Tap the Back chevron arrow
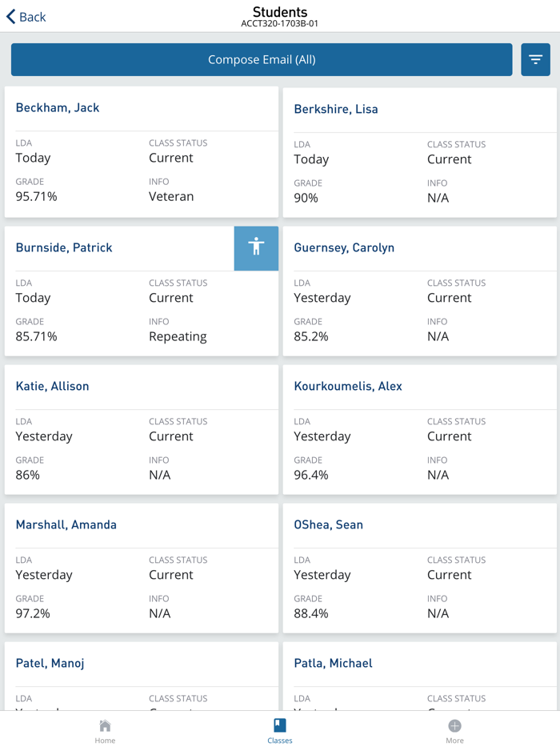The width and height of the screenshot is (560, 747). (x=11, y=17)
